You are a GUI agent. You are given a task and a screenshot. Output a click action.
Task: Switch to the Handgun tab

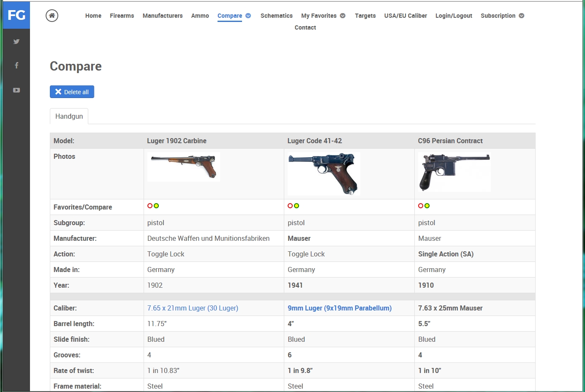pos(69,116)
